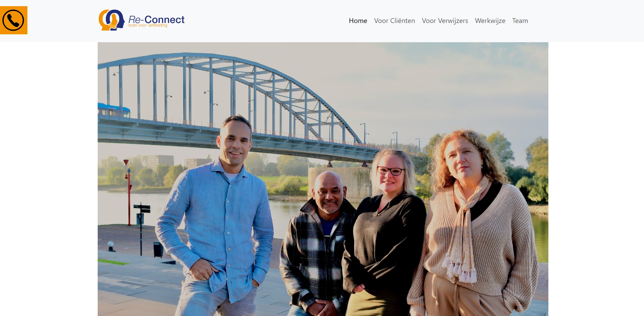This screenshot has height=316, width=644.
Task: Open the Werkwijze menu item
Action: 490,21
